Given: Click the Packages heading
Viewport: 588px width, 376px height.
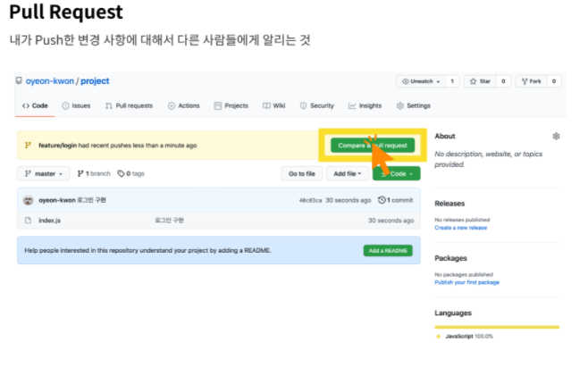Looking at the screenshot, I should coord(450,258).
